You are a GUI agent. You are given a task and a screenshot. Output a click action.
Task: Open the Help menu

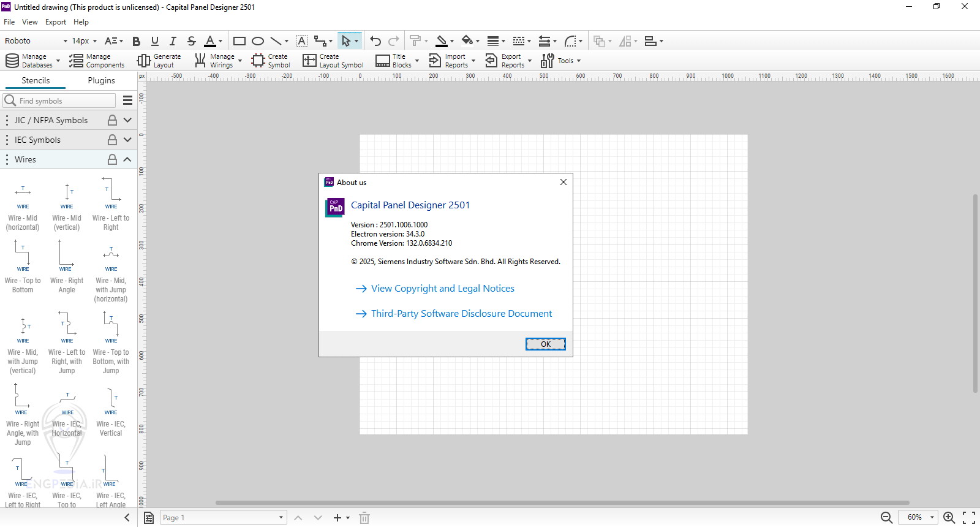(81, 22)
